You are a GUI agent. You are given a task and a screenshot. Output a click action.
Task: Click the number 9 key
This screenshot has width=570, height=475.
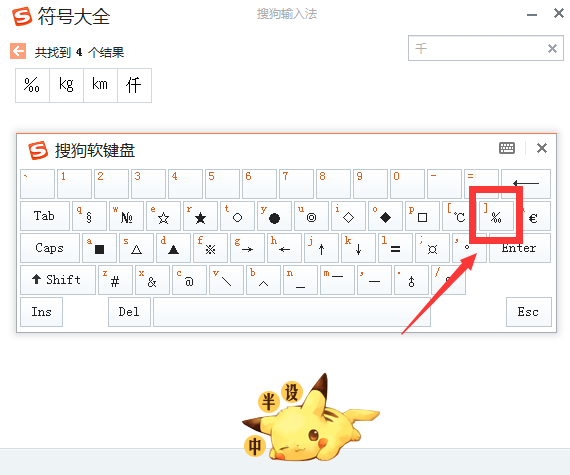tap(370, 184)
